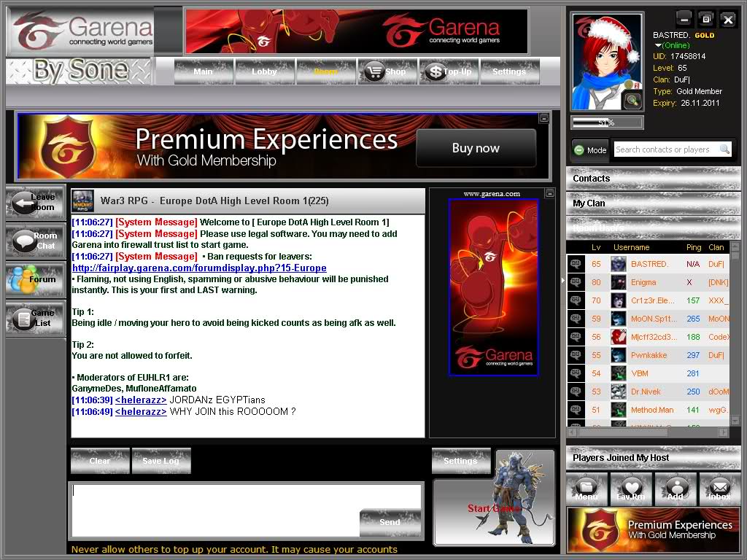Click the Add contact button
Screen dimensions: 747x560
click(675, 489)
